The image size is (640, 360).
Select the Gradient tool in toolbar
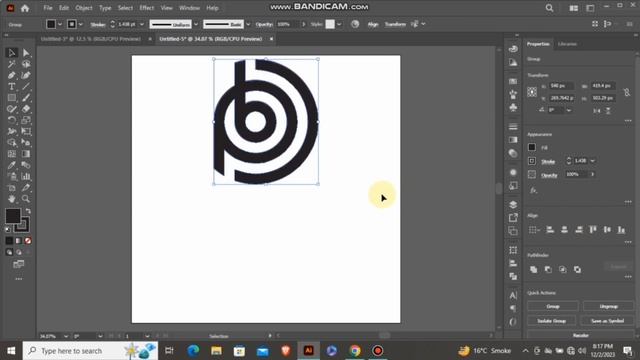(x=26, y=154)
